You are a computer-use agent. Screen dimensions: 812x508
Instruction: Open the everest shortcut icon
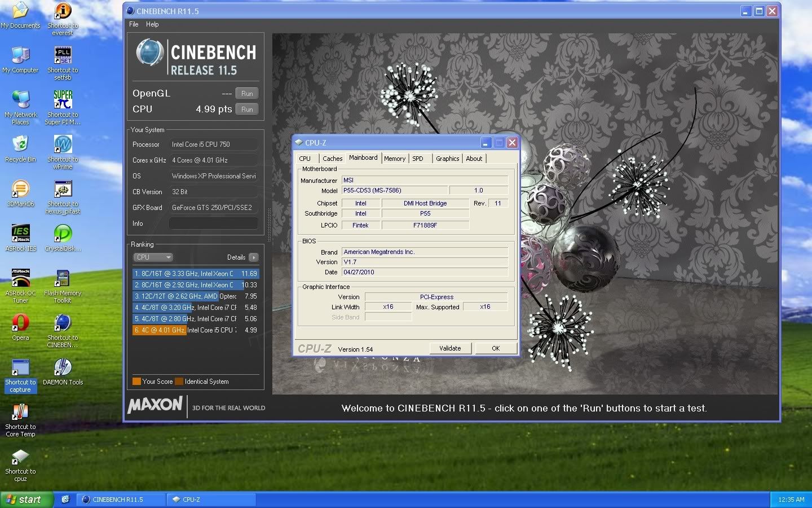coord(63,10)
